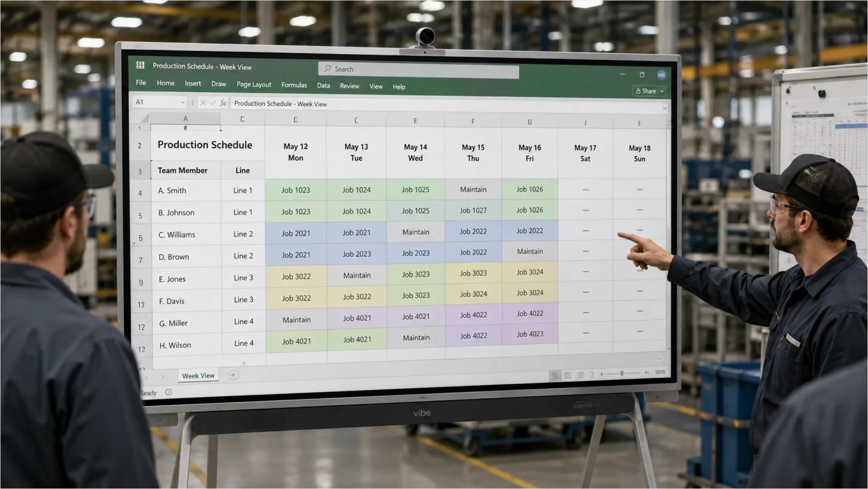Click the 100% zoom level
868x489 pixels.
(660, 372)
